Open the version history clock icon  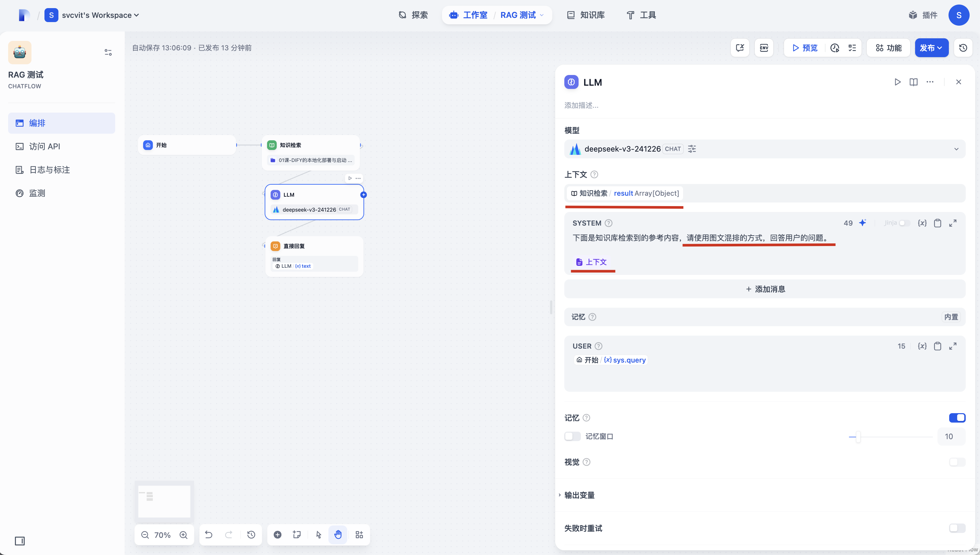click(963, 48)
